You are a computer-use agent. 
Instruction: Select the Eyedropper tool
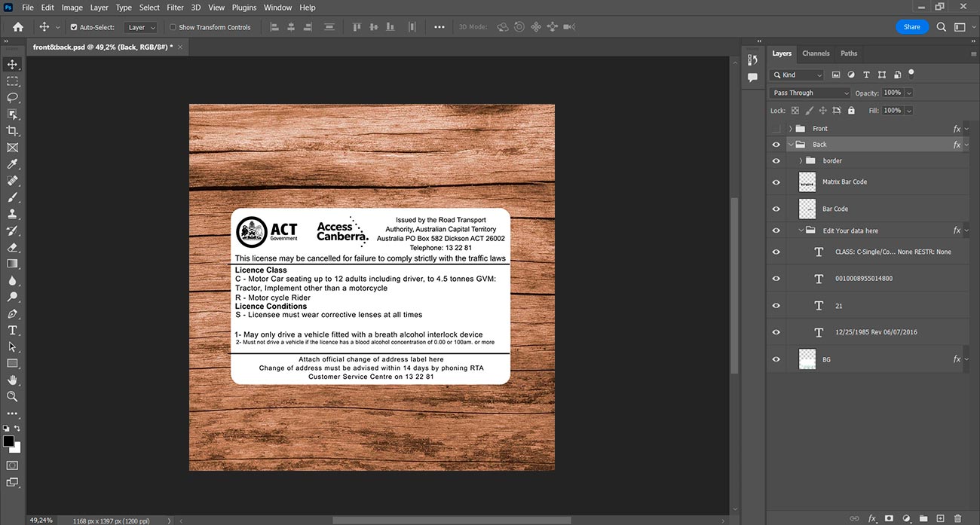[12, 163]
